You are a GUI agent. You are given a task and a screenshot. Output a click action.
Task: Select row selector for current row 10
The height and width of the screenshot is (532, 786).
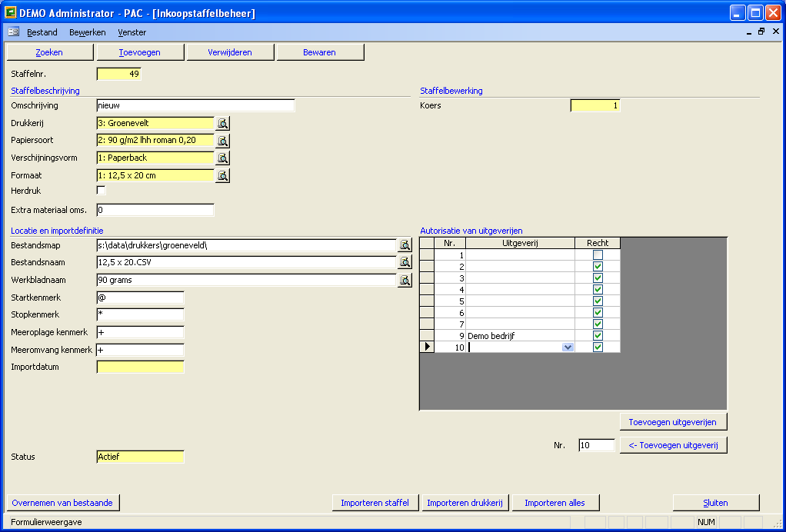[427, 347]
